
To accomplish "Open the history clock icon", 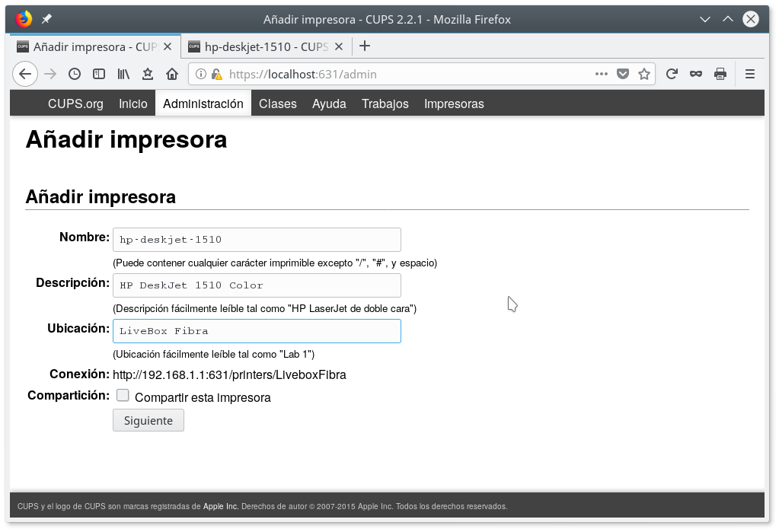I will tap(75, 74).
